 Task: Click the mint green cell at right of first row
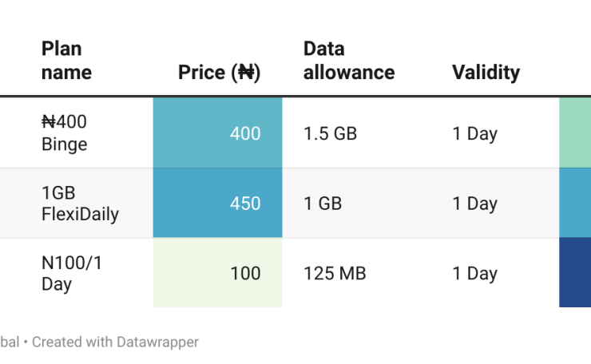tap(575, 133)
